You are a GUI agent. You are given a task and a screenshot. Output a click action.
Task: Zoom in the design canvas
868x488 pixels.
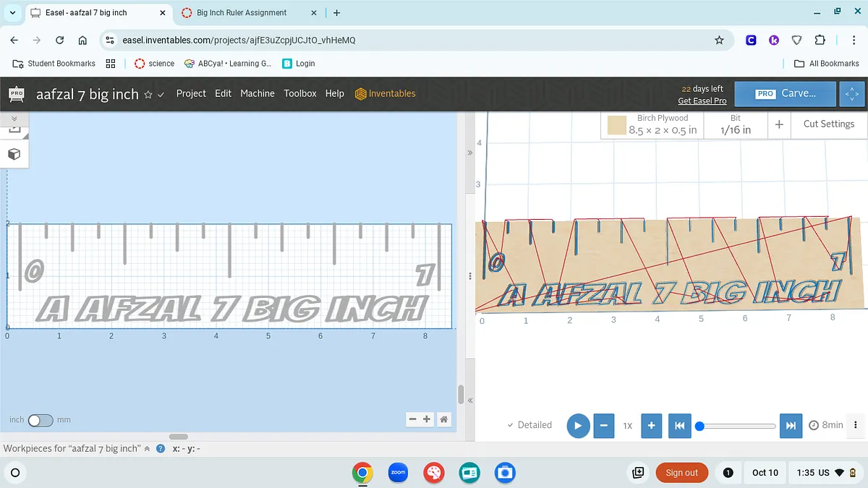pyautogui.click(x=427, y=419)
